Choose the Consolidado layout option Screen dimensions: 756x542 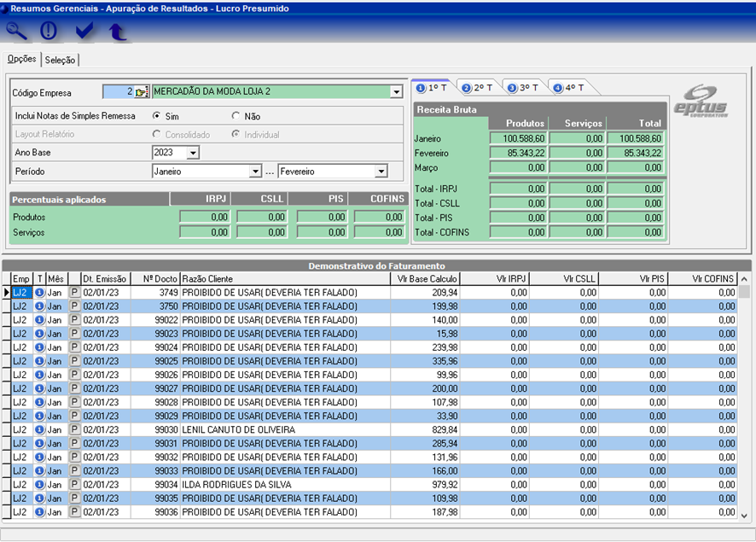coord(157,134)
